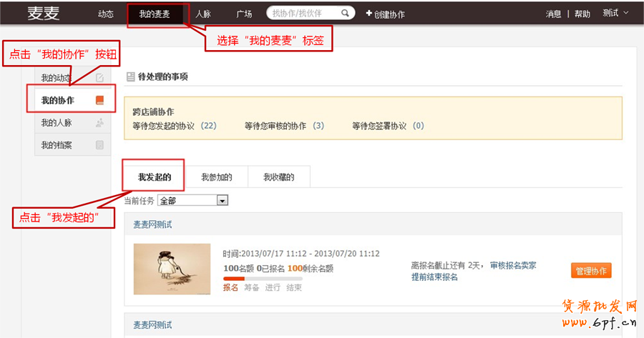
Task: Click the 提前结束报名 link
Action: click(434, 277)
